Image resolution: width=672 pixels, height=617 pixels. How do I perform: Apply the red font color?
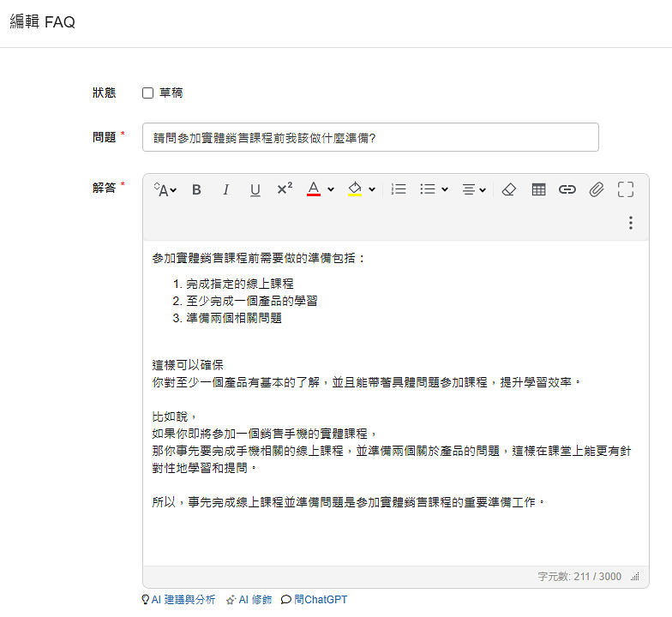[314, 189]
